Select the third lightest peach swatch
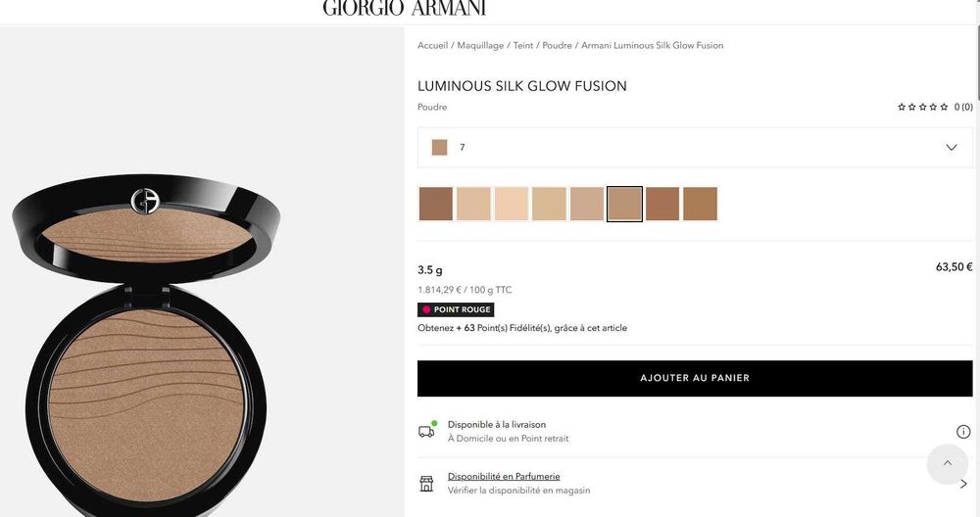The width and height of the screenshot is (980, 517). click(x=512, y=204)
